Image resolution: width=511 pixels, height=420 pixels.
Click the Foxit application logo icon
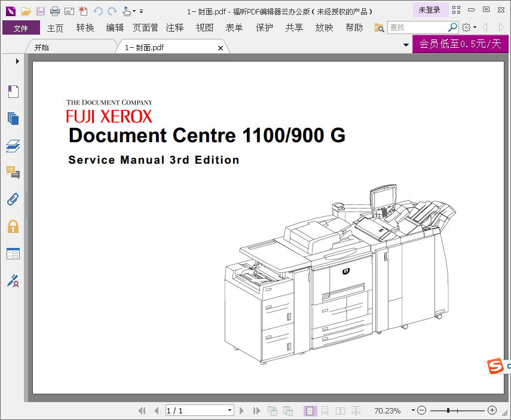pos(11,11)
